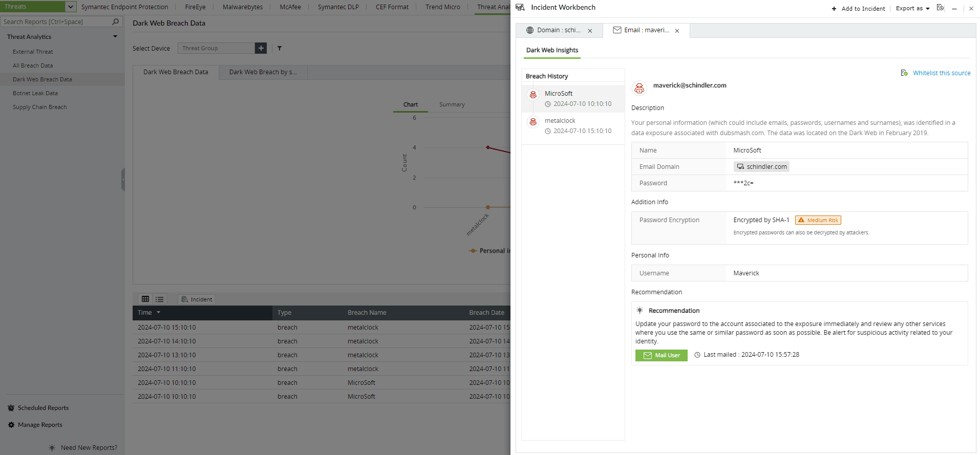Click the Mail User button

[662, 355]
